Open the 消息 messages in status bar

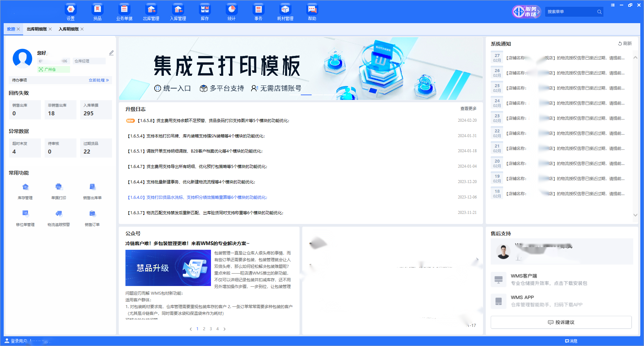[571, 341]
